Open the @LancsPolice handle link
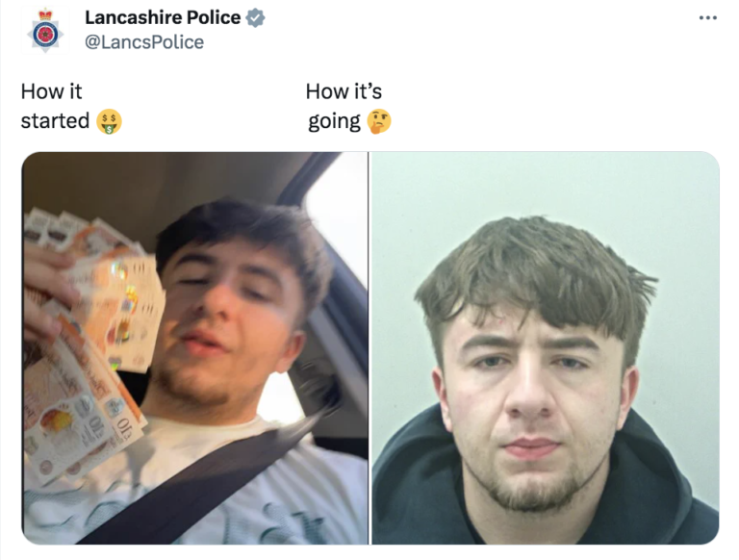 (144, 42)
